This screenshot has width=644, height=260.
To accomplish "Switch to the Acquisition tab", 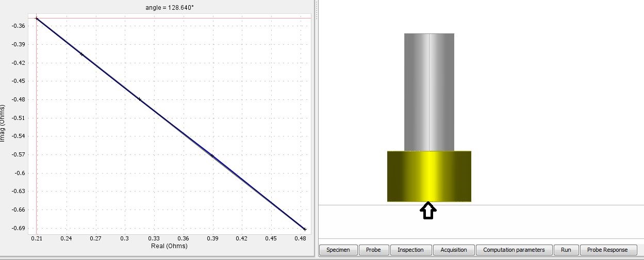I will coord(454,250).
